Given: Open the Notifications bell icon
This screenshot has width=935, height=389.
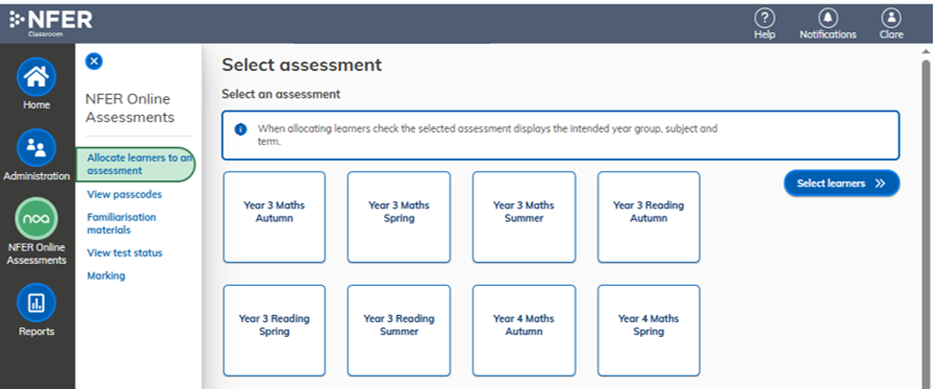Looking at the screenshot, I should pos(828,17).
